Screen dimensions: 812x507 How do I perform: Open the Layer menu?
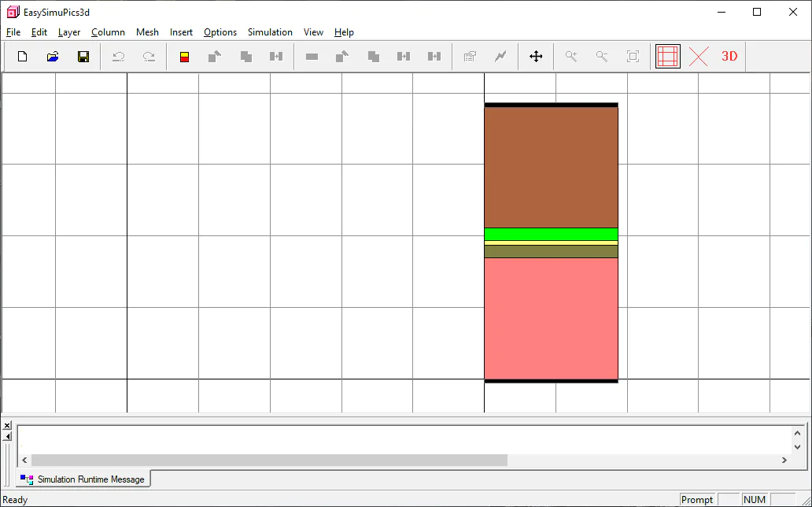tap(69, 32)
